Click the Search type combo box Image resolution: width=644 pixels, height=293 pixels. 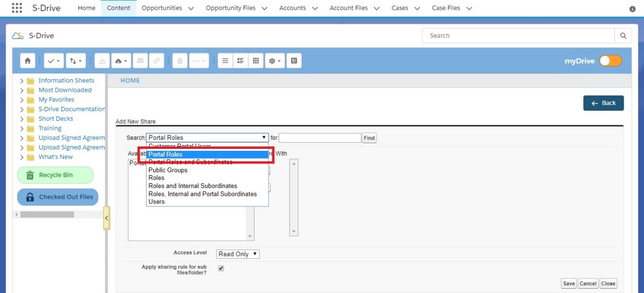coord(208,138)
